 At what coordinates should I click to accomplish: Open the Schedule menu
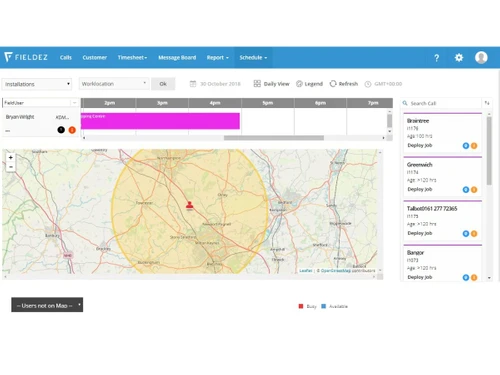tap(253, 58)
